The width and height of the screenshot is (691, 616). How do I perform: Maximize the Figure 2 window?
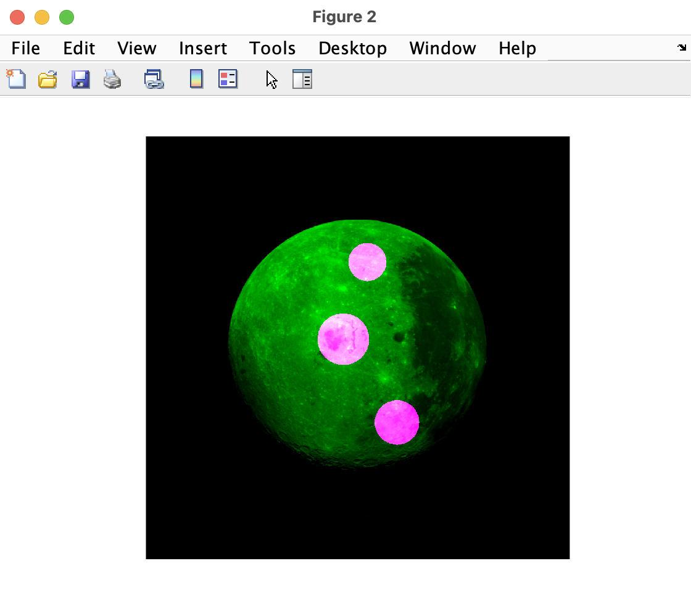click(67, 17)
